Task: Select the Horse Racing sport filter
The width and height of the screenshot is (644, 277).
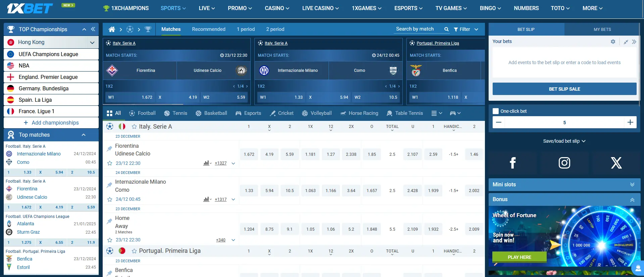Action: coord(359,113)
